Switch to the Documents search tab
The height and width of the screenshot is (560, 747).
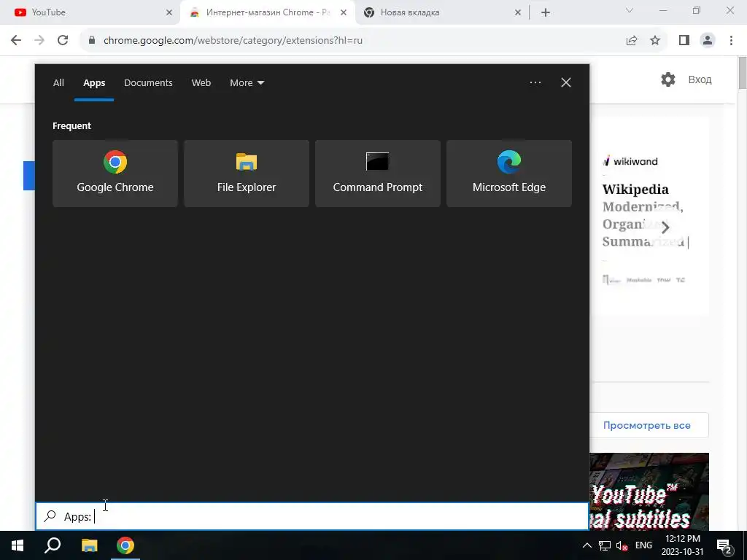(x=148, y=83)
